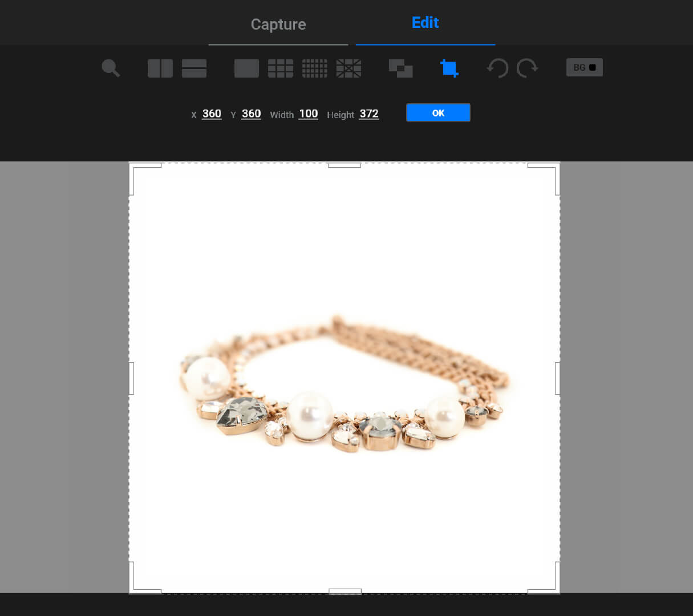The image size is (693, 616).
Task: Toggle the BG background color button
Action: (x=585, y=67)
